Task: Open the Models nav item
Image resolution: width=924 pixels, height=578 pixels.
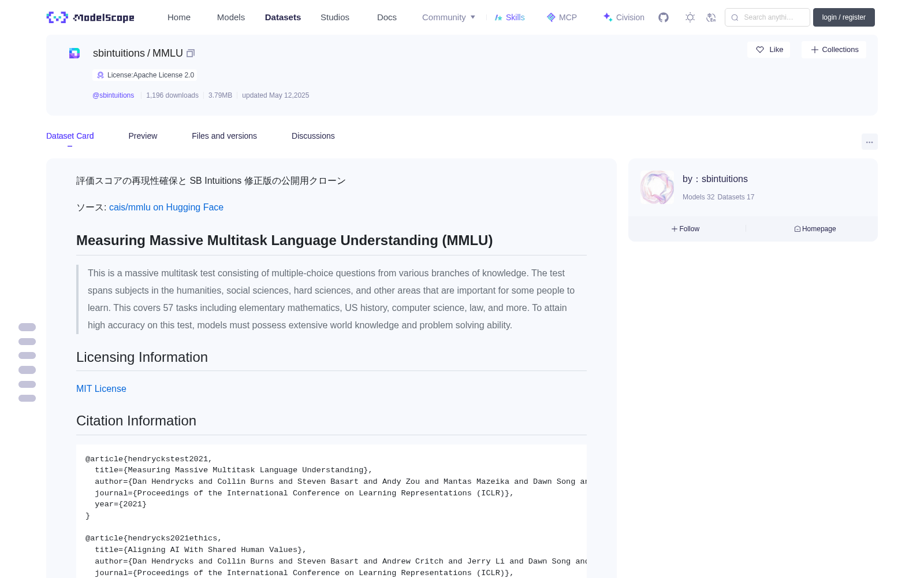Action: 231,17
